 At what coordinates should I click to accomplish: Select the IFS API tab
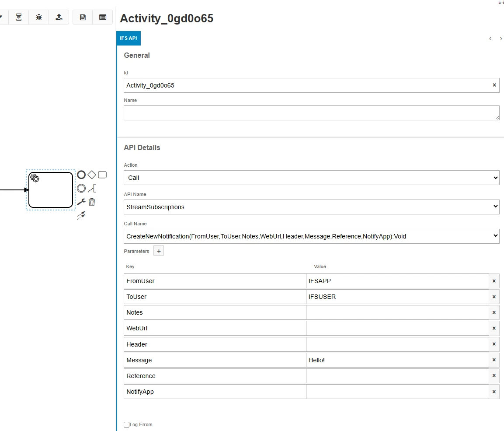pos(129,38)
